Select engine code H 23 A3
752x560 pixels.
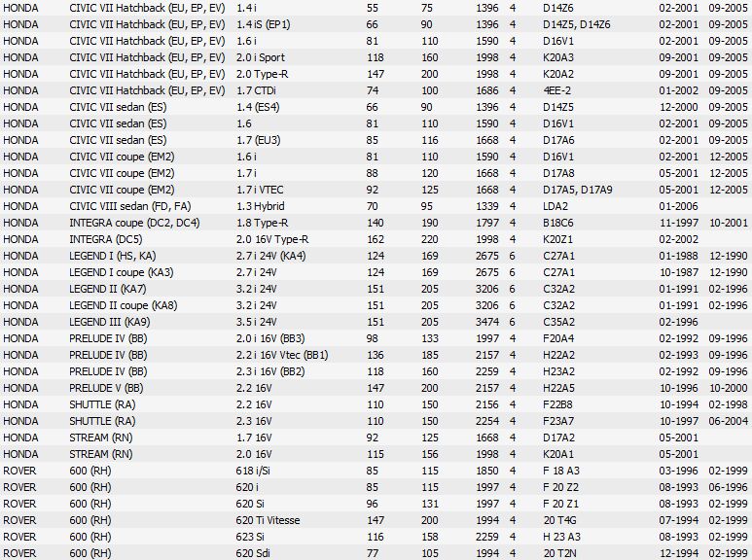[x=561, y=538]
